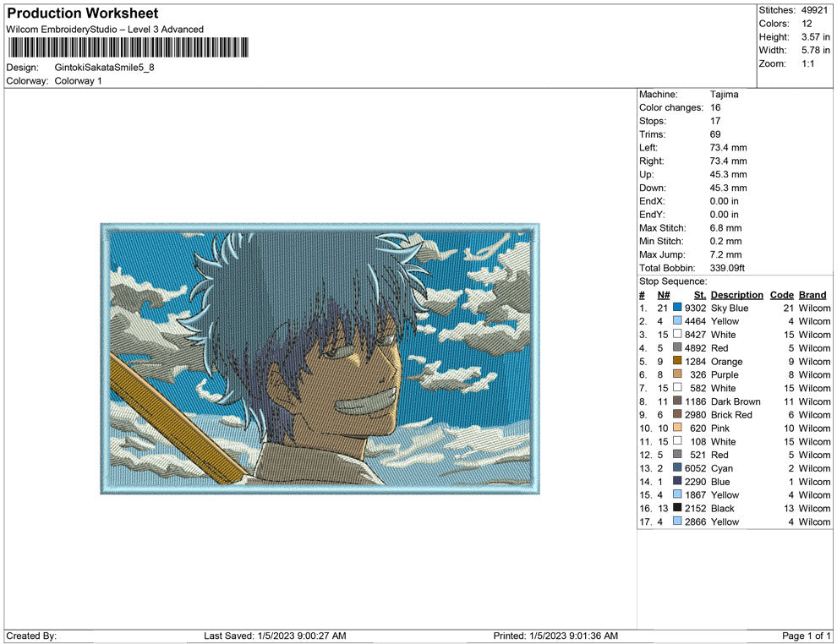The width and height of the screenshot is (837, 644).
Task: Click the Trims value 69
Action: click(x=715, y=134)
